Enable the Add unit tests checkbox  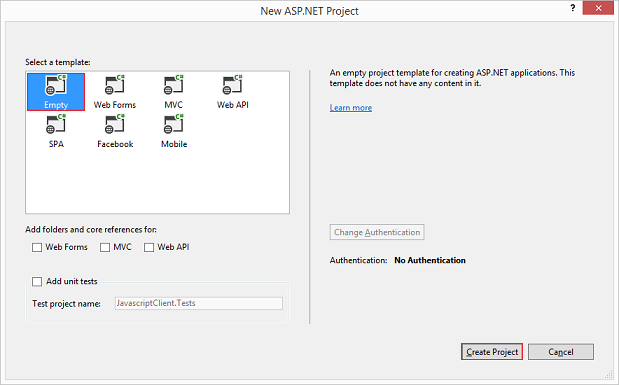37,282
